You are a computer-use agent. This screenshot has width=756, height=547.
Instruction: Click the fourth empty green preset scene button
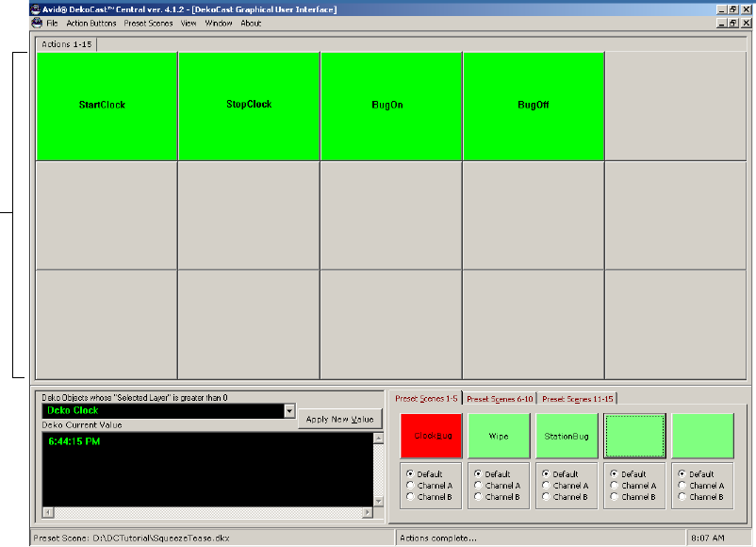point(634,436)
